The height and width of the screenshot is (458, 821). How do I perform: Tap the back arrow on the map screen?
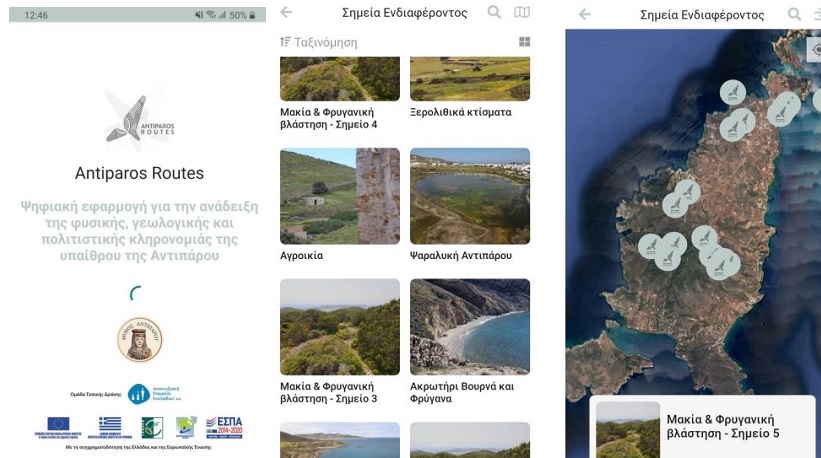click(x=585, y=14)
